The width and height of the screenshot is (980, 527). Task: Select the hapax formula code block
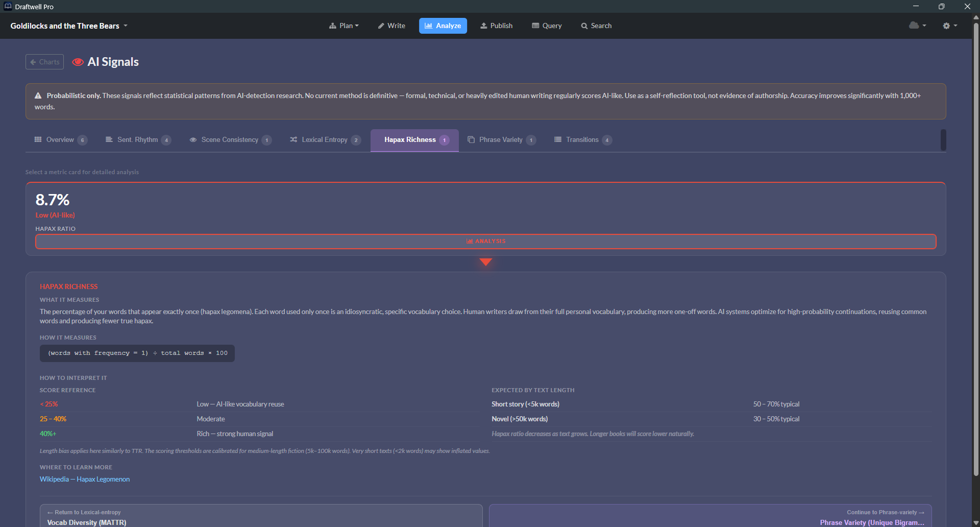point(137,353)
